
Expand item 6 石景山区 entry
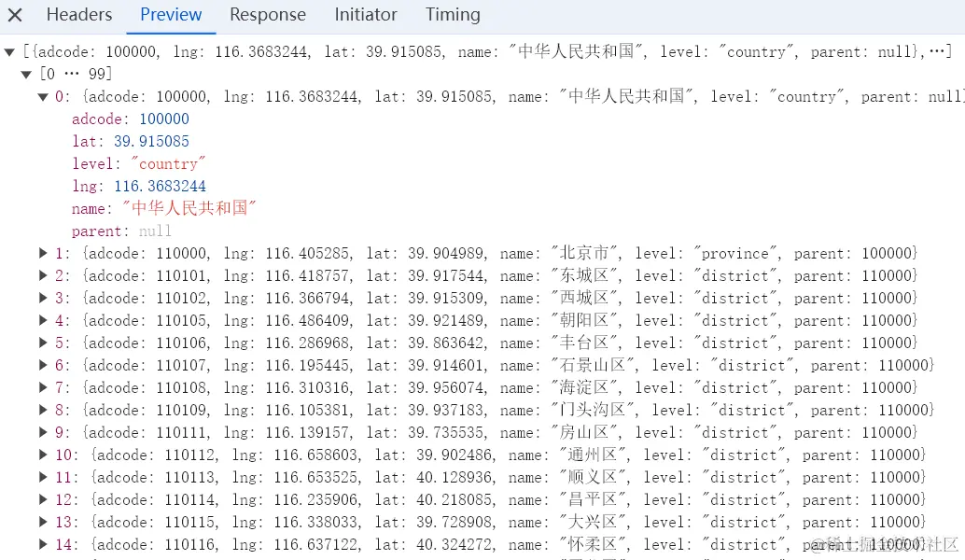click(x=43, y=365)
